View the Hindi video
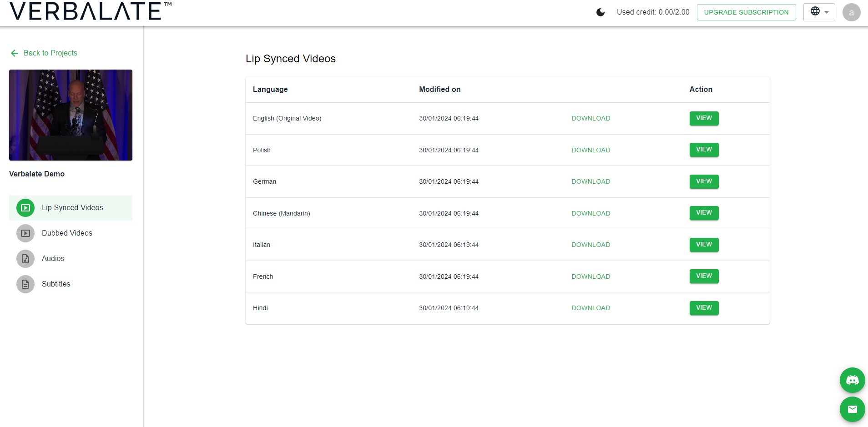Viewport: 868px width, 427px height. (x=704, y=308)
